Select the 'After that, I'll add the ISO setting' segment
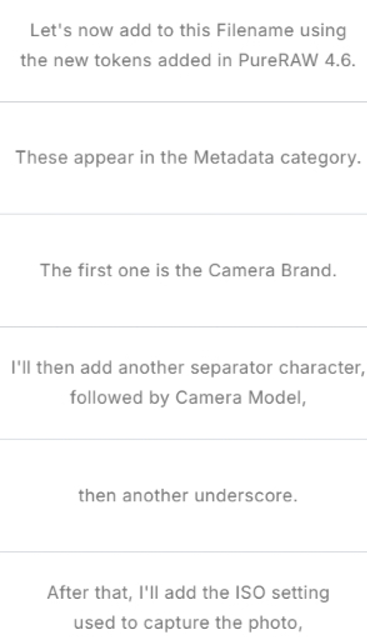The height and width of the screenshot is (637, 367). (x=183, y=595)
